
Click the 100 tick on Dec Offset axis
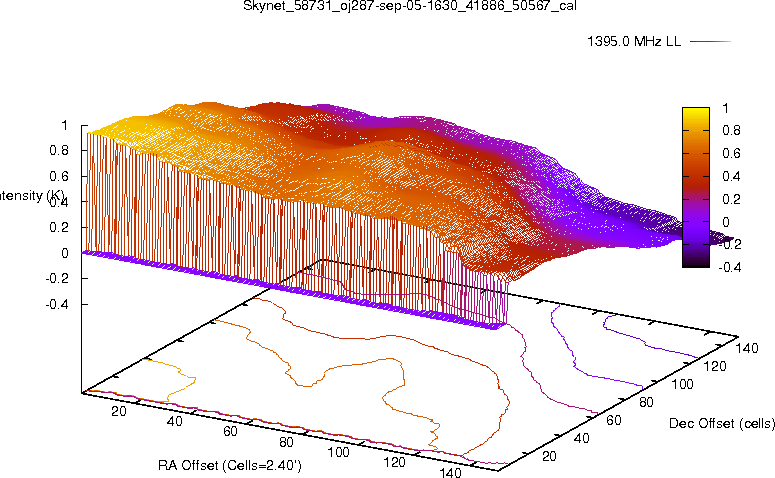click(x=682, y=384)
